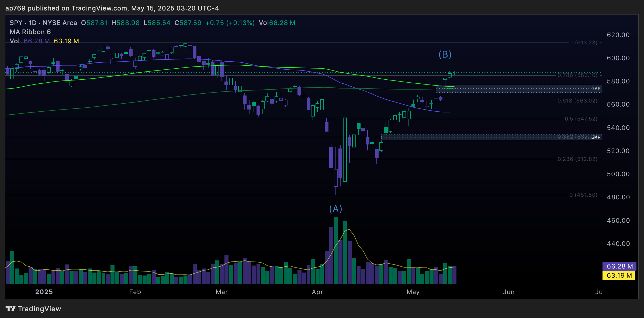
Task: Click the TradingView wordmark at bottom
Action: 39,309
